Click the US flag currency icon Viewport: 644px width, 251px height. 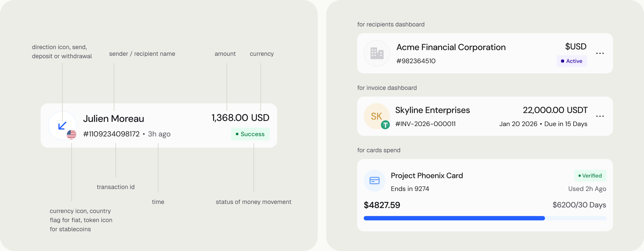click(72, 134)
